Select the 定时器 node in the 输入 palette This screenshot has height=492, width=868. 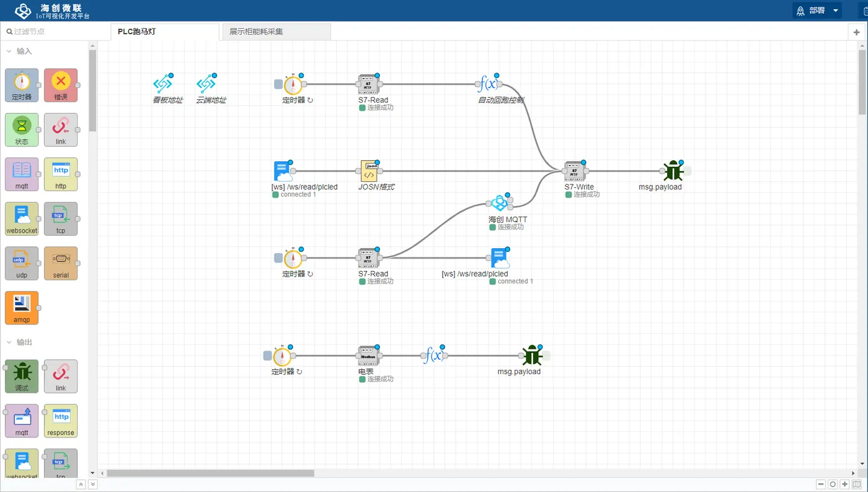(x=22, y=85)
